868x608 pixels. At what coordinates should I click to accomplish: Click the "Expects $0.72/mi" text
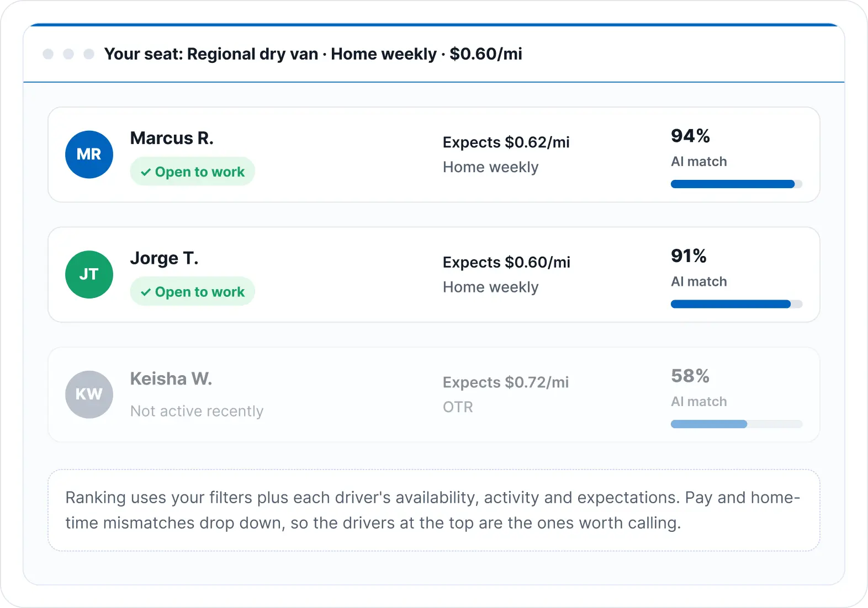point(506,382)
